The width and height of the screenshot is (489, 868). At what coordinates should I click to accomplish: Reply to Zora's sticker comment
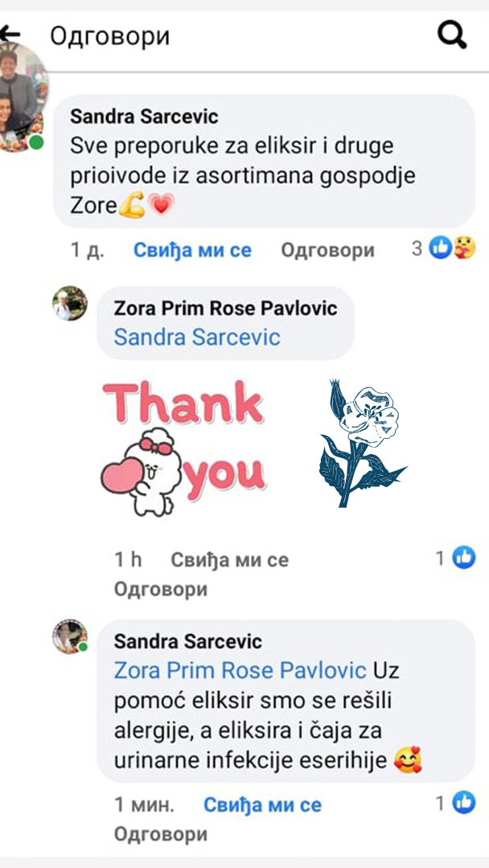coord(161,590)
